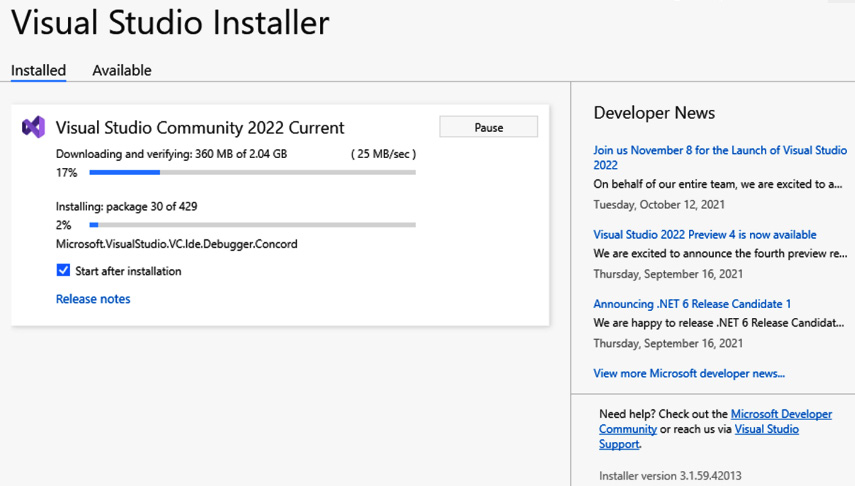
Task: Click the Microsoft.VisualStudio.VC.Ide.Debugger.Concord package name
Action: [177, 244]
